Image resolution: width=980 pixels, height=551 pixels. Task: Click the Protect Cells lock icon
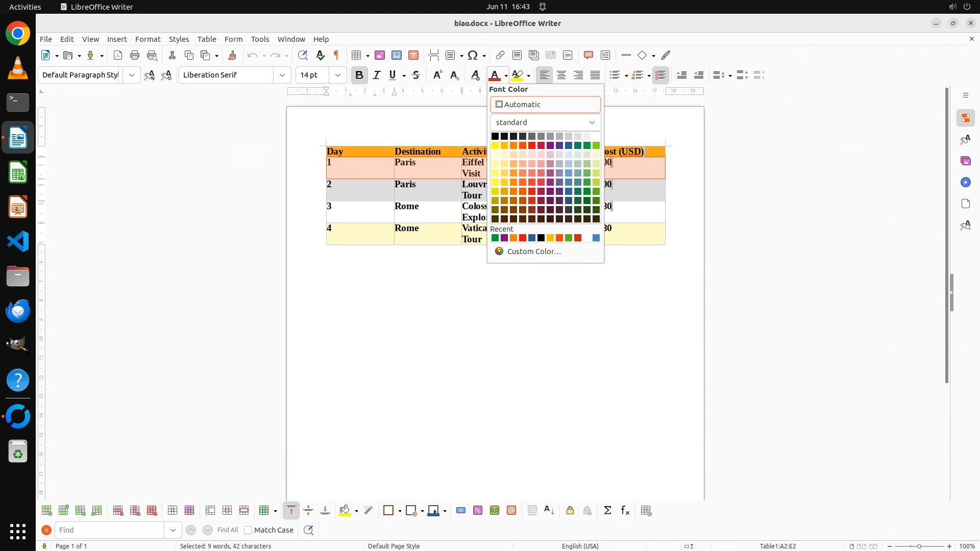[x=570, y=510]
